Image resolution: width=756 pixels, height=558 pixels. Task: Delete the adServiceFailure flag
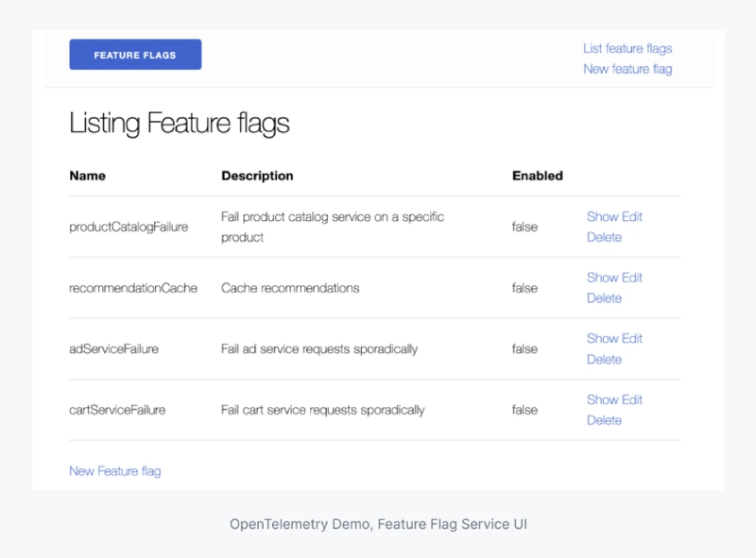coord(604,360)
